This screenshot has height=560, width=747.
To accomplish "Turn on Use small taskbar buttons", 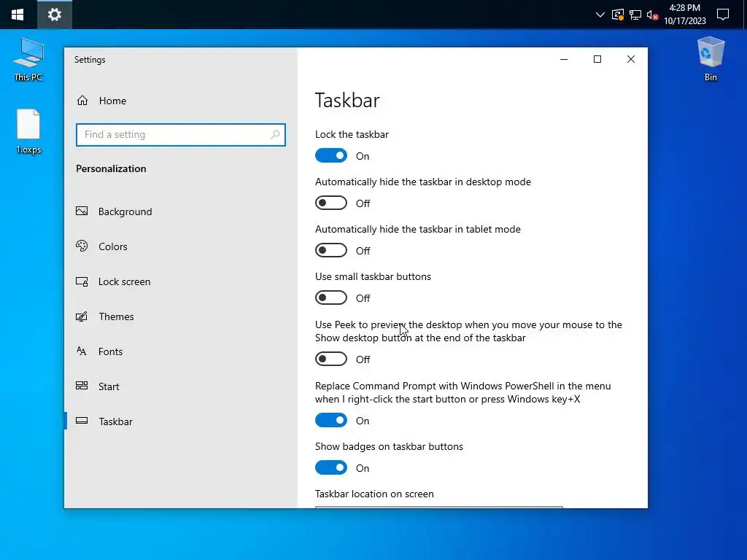I will pyautogui.click(x=331, y=297).
